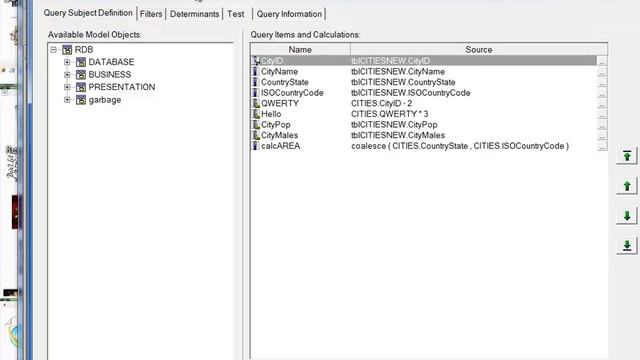
Task: Select the CountryState query item
Action: click(x=284, y=82)
